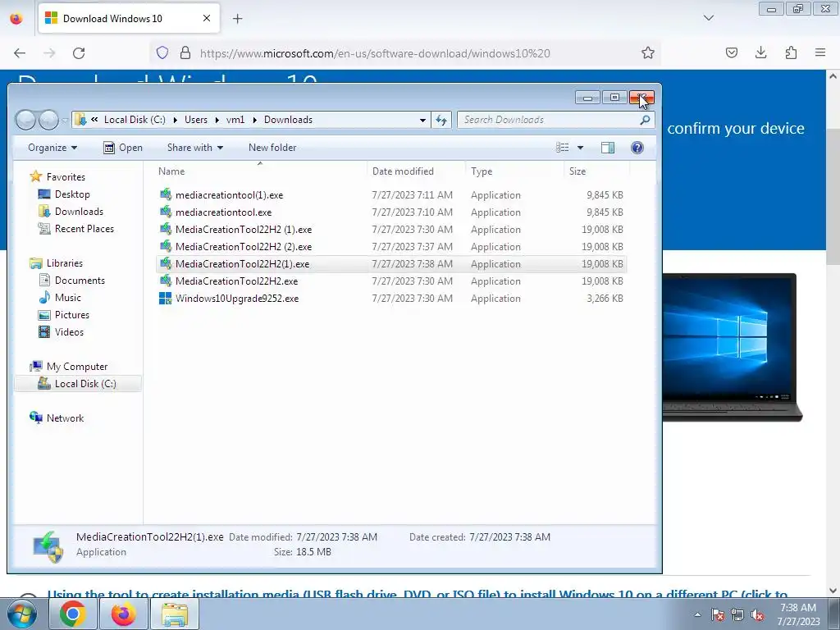This screenshot has width=840, height=630.
Task: Click the Local Disk (C:) breadcrumb
Action: [135, 120]
